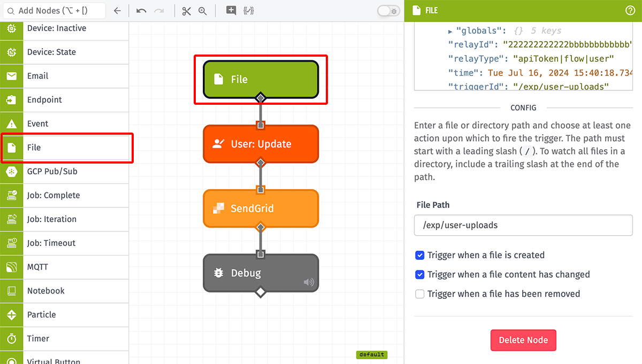This screenshot has width=642, height=364.
Task: Select the Notebook trigger icon
Action: point(11,291)
